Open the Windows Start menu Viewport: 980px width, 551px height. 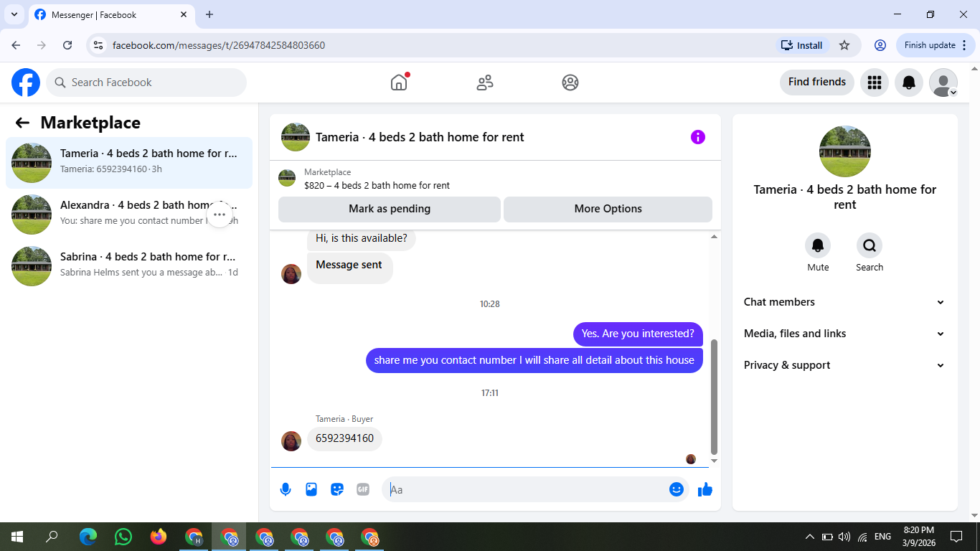[17, 537]
